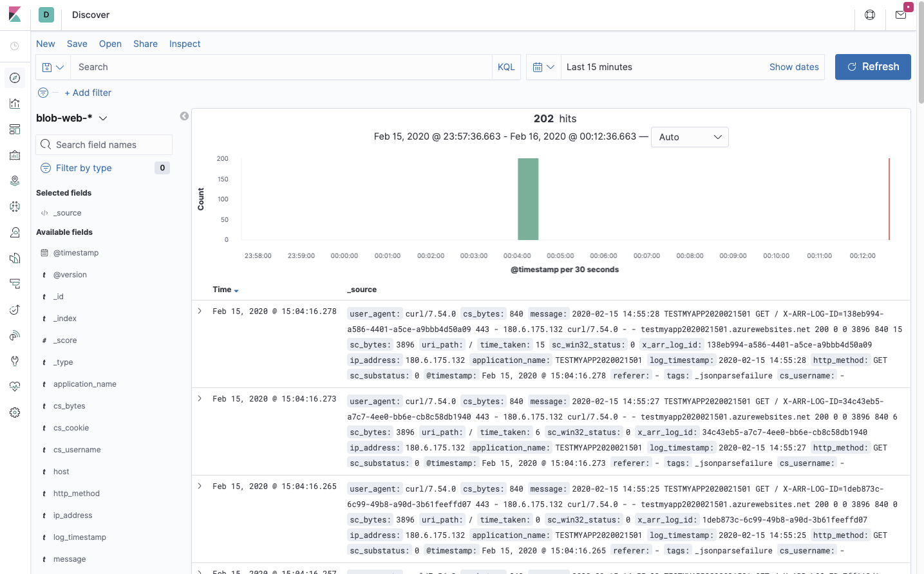Open the blob-web-* index pattern dropdown
Screen dimensions: 924x574
tap(71, 118)
